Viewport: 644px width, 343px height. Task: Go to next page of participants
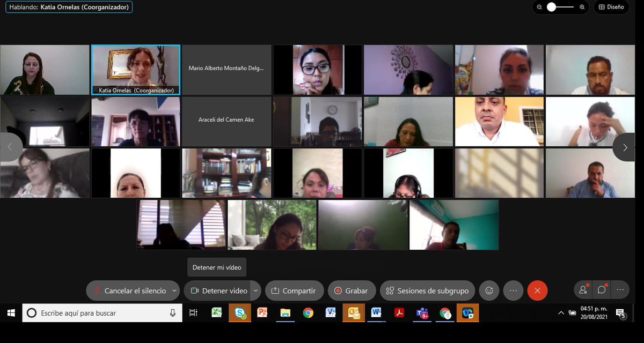pos(624,147)
